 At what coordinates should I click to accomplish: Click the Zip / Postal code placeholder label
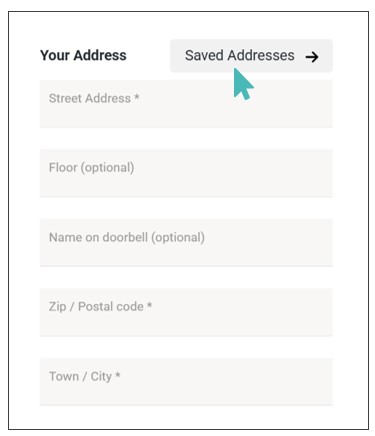[96, 307]
